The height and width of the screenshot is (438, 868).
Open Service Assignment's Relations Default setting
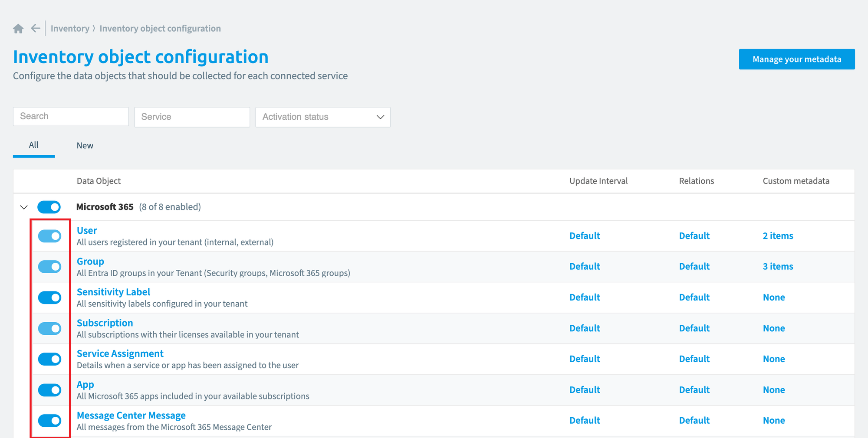pyautogui.click(x=694, y=359)
